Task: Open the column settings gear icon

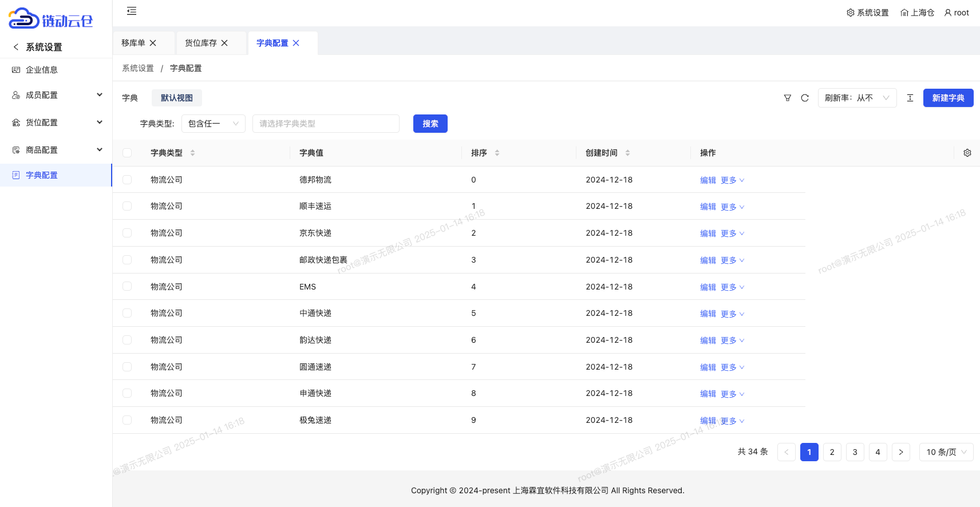Action: [967, 153]
